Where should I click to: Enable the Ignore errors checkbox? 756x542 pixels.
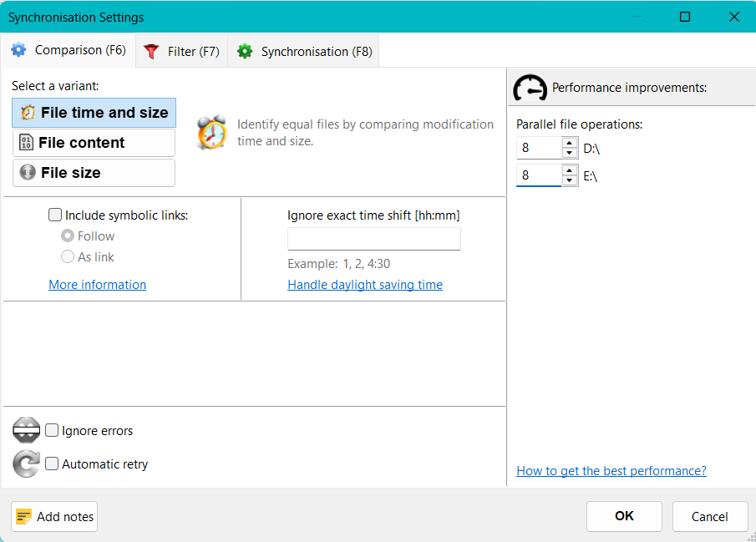coord(52,430)
